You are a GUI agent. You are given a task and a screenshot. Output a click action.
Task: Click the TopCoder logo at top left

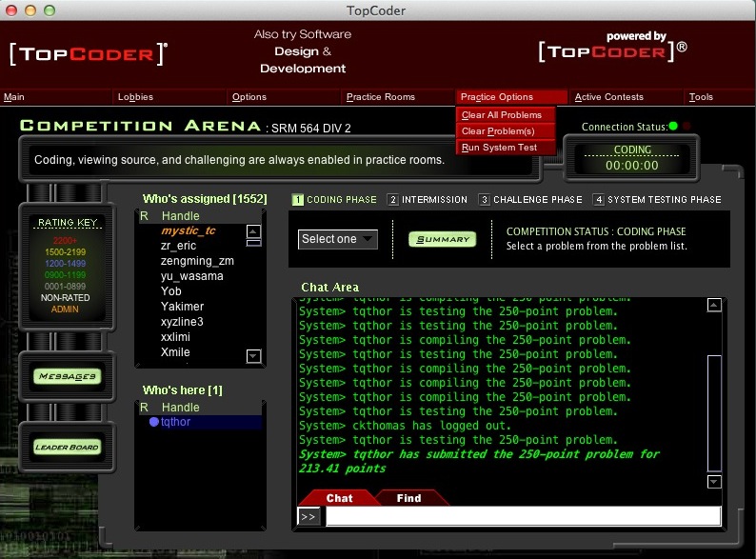[x=88, y=53]
